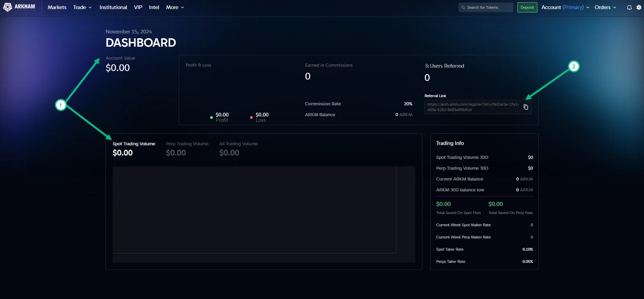The image size is (644, 299).
Task: Click the Search for Tokens field
Action: (486, 7)
